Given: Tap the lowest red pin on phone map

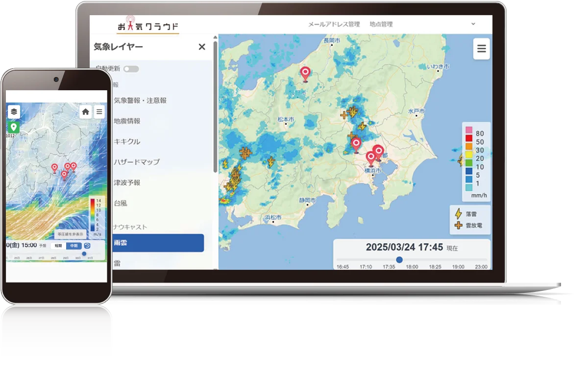Looking at the screenshot, I should click(x=64, y=175).
